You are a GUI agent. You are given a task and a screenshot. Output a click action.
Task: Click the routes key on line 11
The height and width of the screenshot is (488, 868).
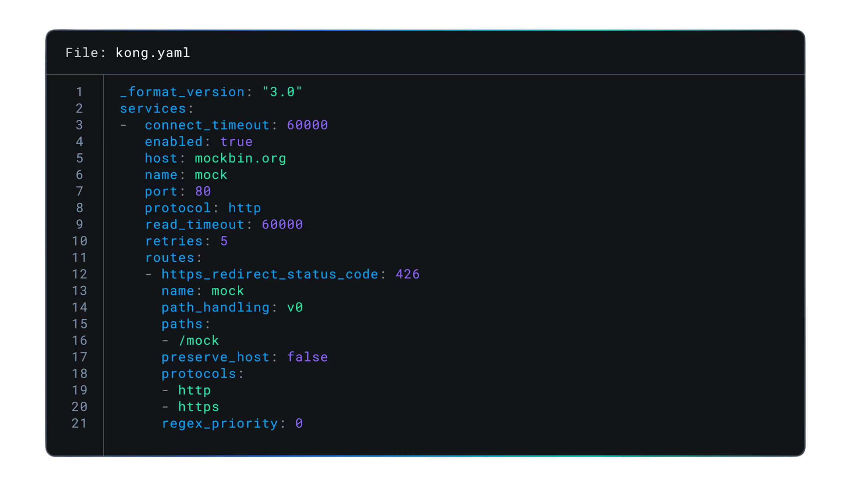coord(170,258)
